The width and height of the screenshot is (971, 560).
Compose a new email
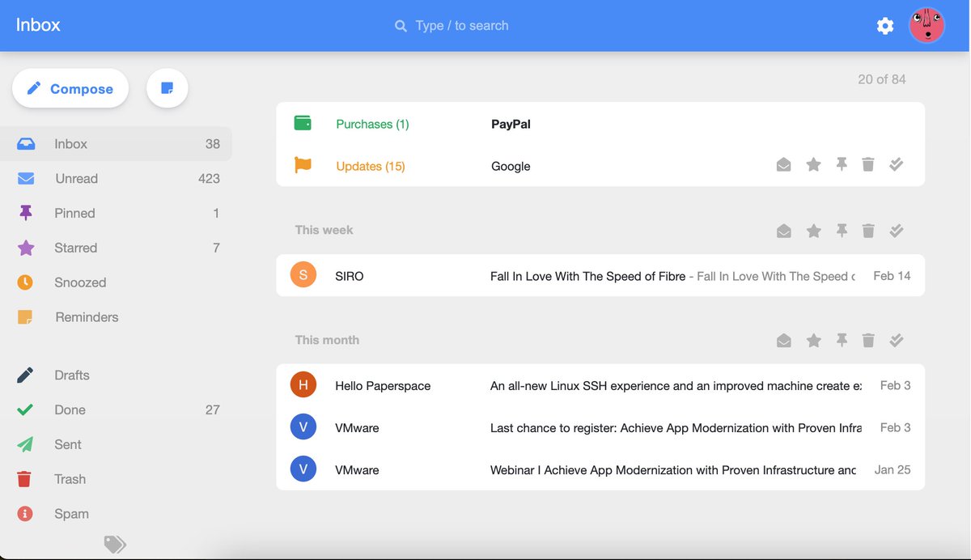tap(70, 88)
